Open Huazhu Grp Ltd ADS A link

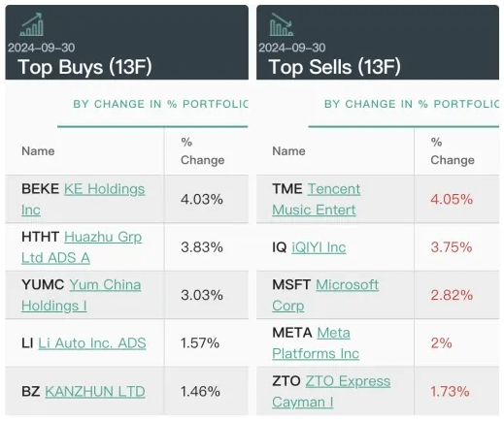click(82, 247)
